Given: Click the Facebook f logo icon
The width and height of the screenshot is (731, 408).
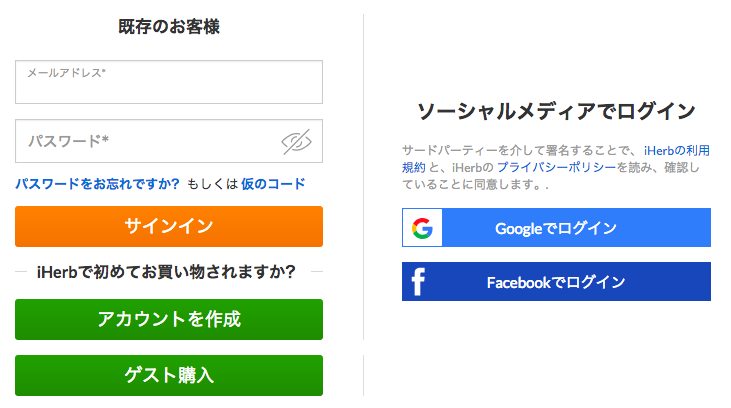Looking at the screenshot, I should 418,282.
